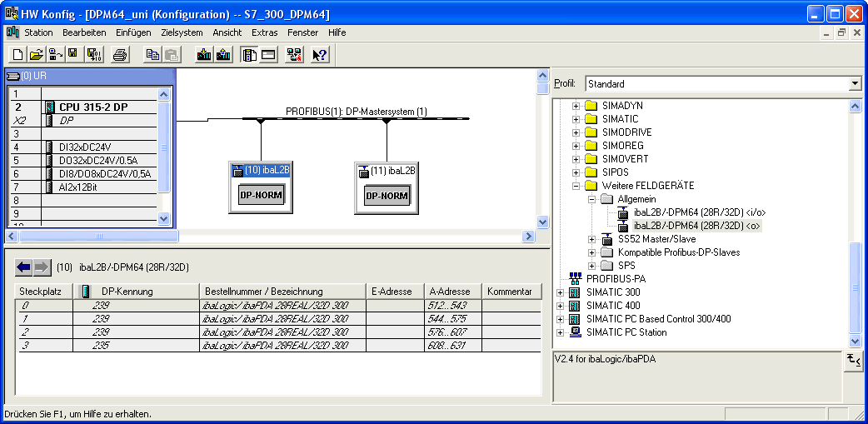Toggle the hardware catalog view icon
The width and height of the screenshot is (868, 424).
pos(249,55)
